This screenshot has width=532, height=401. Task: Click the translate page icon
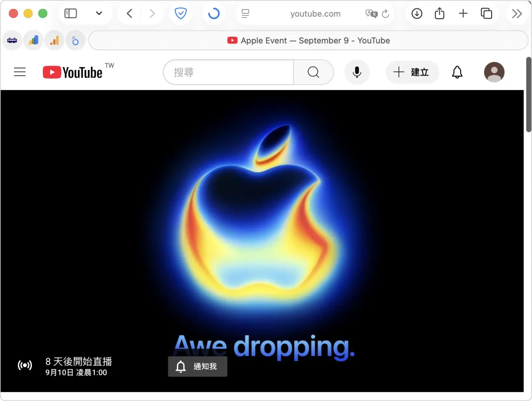(371, 14)
